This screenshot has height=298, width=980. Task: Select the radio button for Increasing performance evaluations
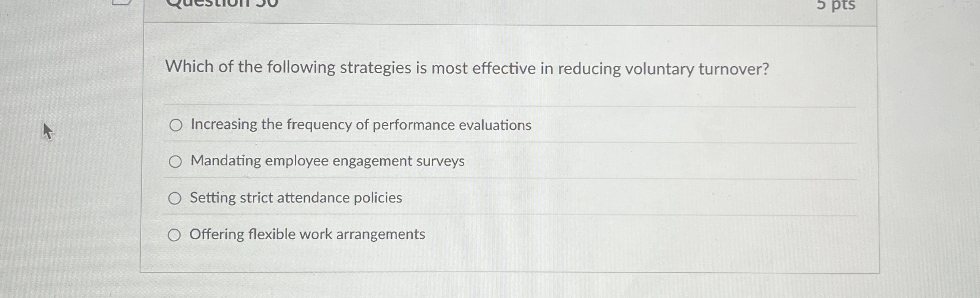tap(175, 124)
